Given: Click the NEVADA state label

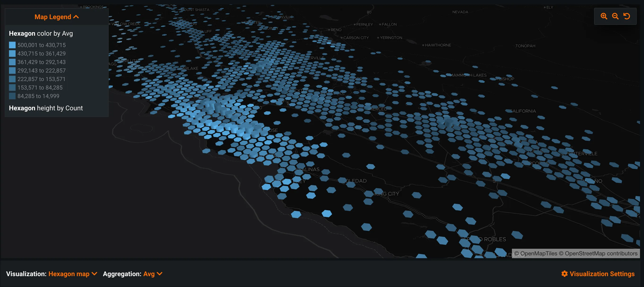Looking at the screenshot, I should 460,12.
